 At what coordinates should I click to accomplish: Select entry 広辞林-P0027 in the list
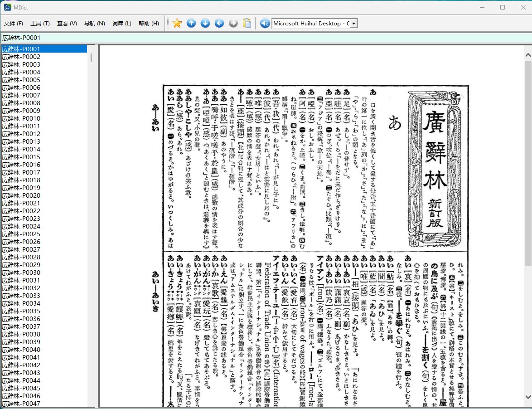[44, 249]
